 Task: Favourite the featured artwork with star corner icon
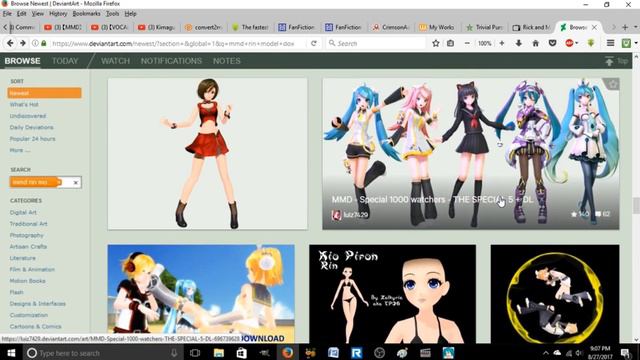click(x=613, y=84)
